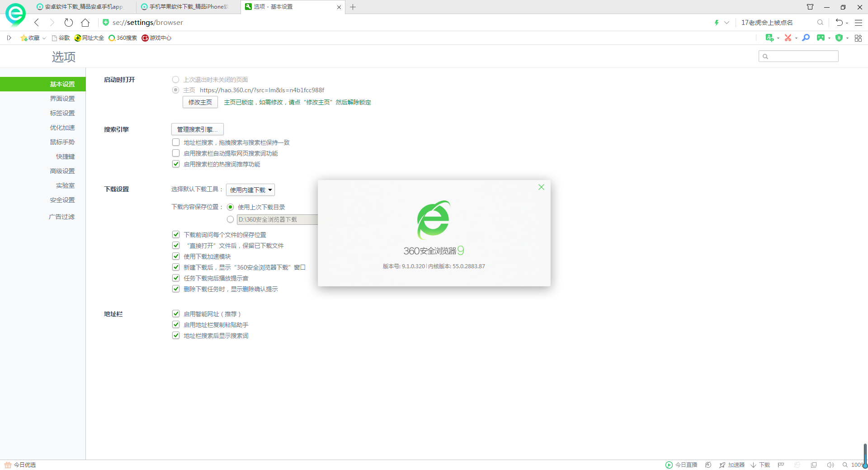Open the home page icon
The height and width of the screenshot is (470, 868).
point(85,23)
